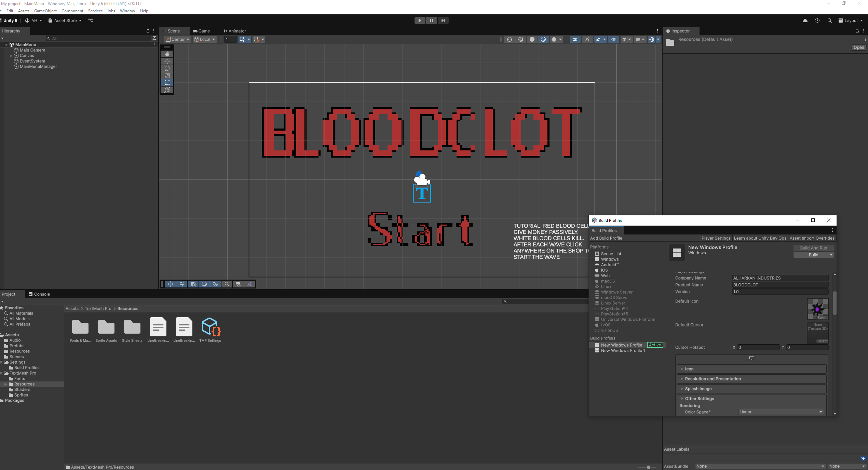Select the Rotate tool in scene toolbar
868x470 pixels.
(x=167, y=68)
